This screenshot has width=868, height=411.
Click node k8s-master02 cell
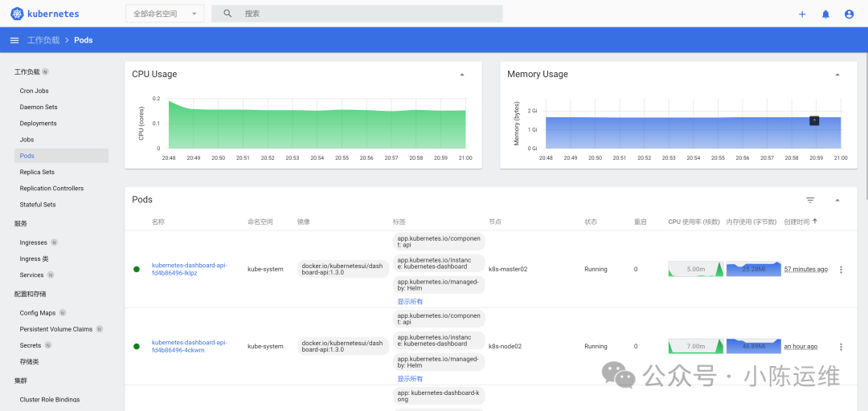(x=508, y=270)
